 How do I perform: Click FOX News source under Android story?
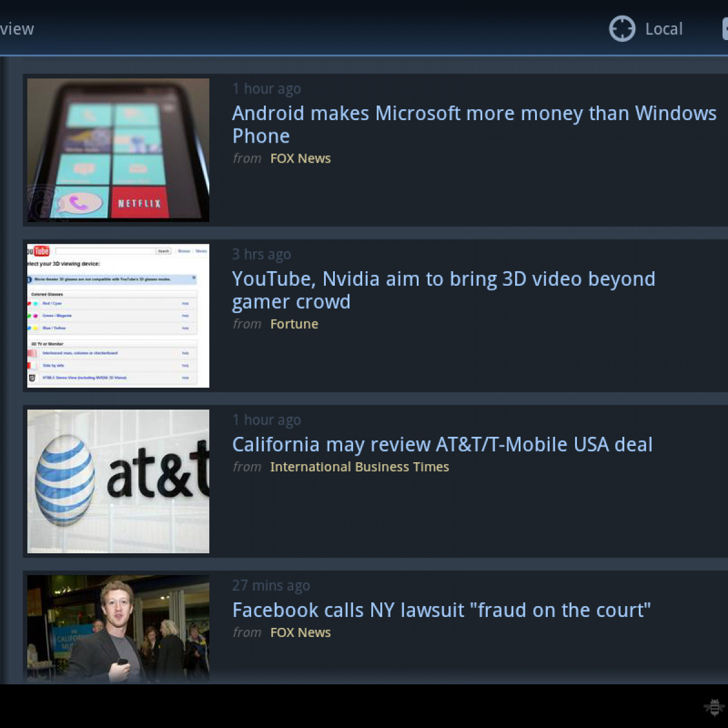[300, 158]
